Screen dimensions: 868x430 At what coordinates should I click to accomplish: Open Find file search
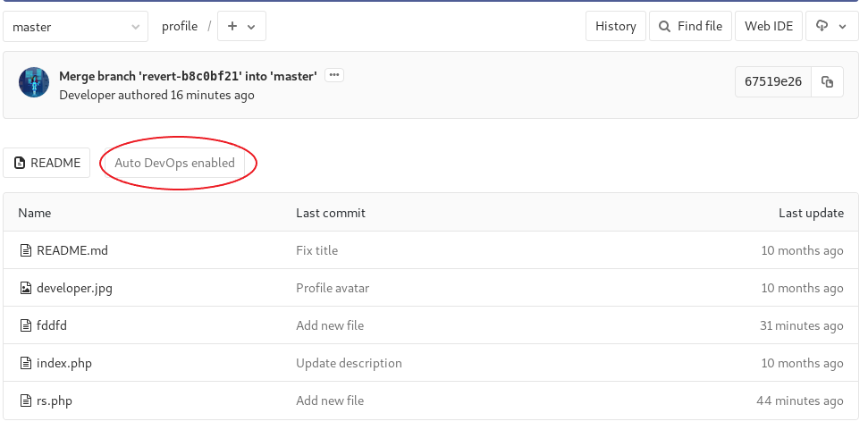click(x=690, y=27)
